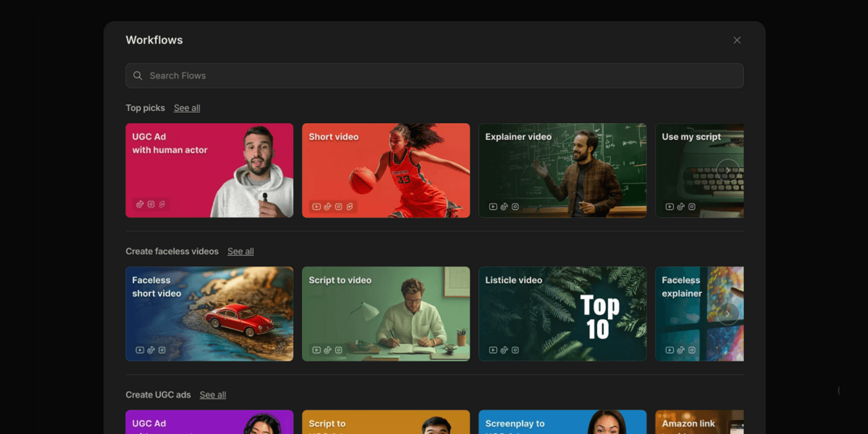The width and height of the screenshot is (868, 434).
Task: Choose the Explainer video workflow card
Action: [x=562, y=170]
